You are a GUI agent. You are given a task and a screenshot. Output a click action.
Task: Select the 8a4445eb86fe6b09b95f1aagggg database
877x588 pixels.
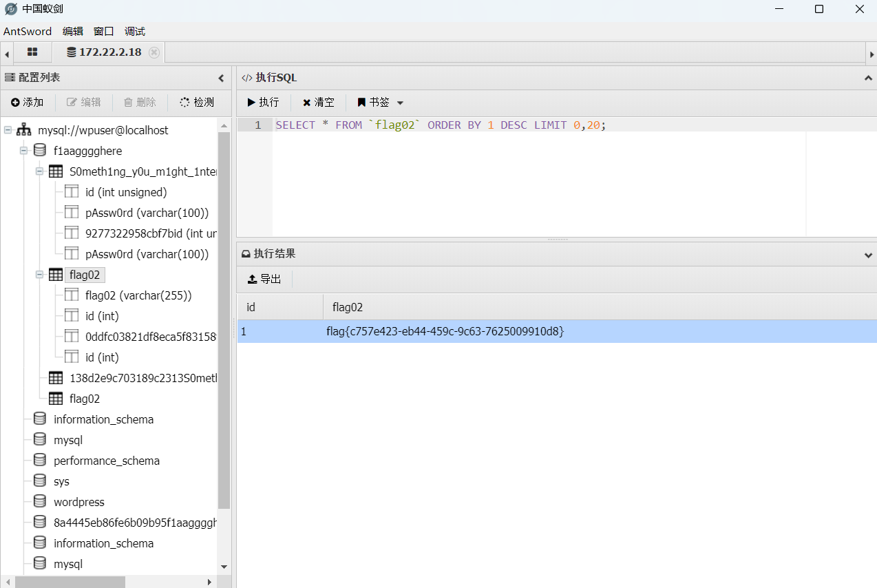tap(136, 523)
